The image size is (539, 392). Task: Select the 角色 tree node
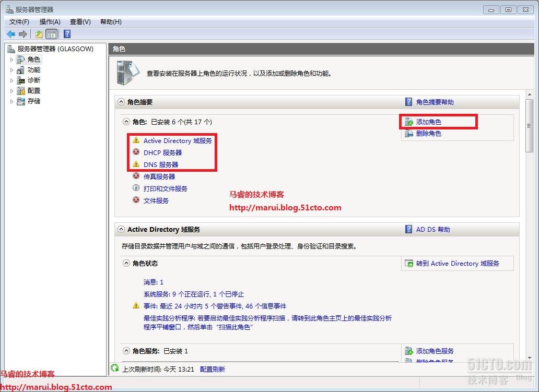(34, 60)
